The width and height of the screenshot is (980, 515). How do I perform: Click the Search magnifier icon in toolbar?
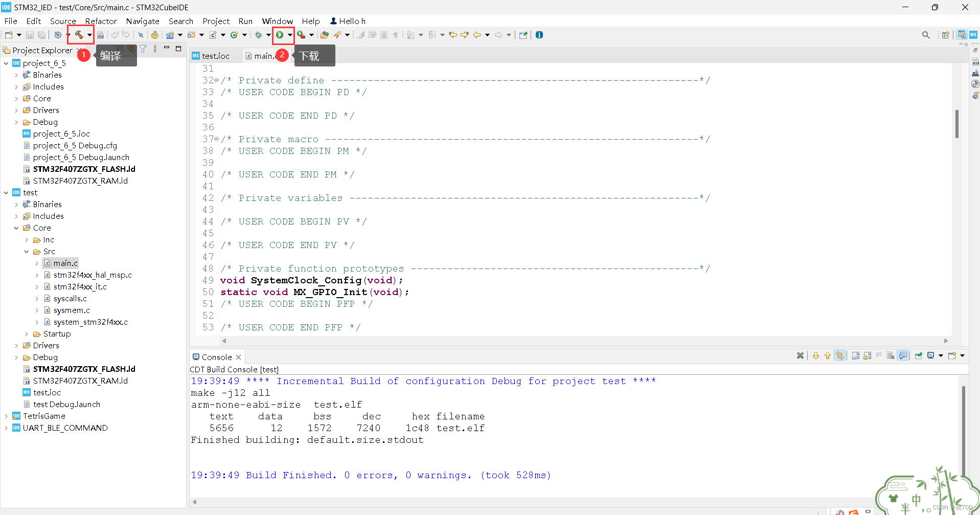926,35
